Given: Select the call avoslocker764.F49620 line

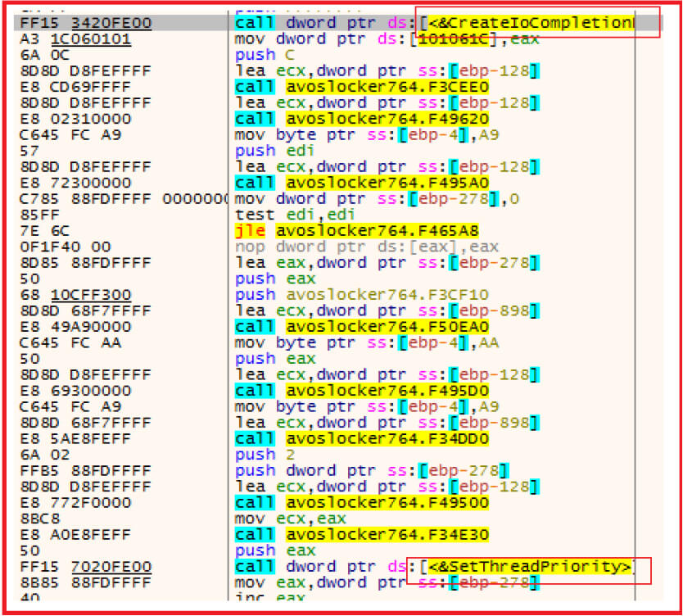Looking at the screenshot, I should (362, 119).
